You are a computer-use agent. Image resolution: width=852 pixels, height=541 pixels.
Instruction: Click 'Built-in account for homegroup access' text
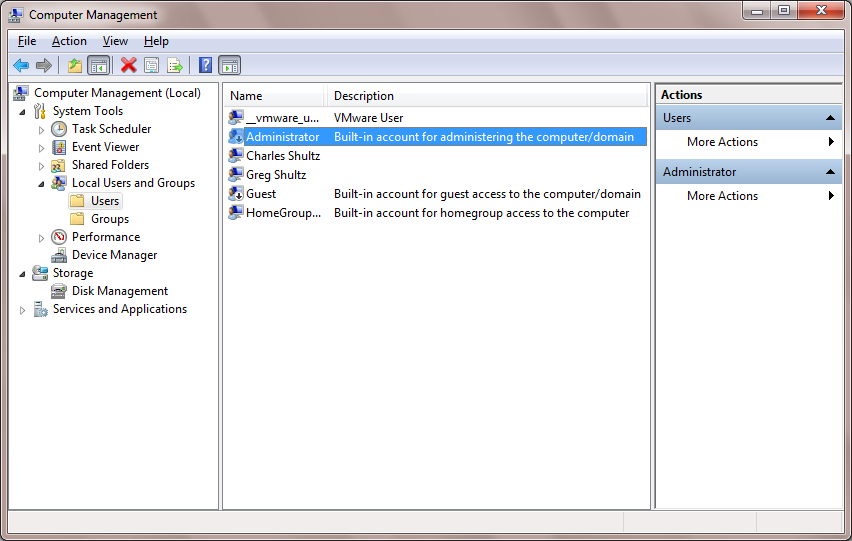[x=481, y=213]
